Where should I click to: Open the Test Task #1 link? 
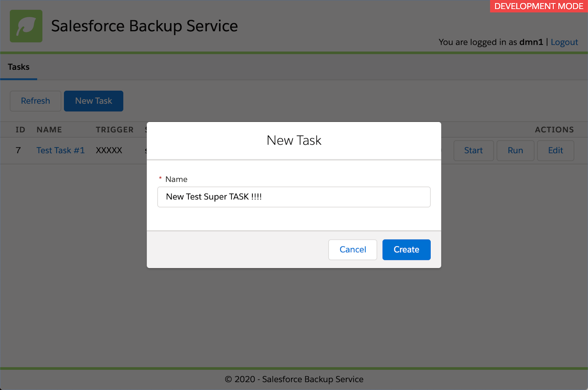tap(61, 151)
